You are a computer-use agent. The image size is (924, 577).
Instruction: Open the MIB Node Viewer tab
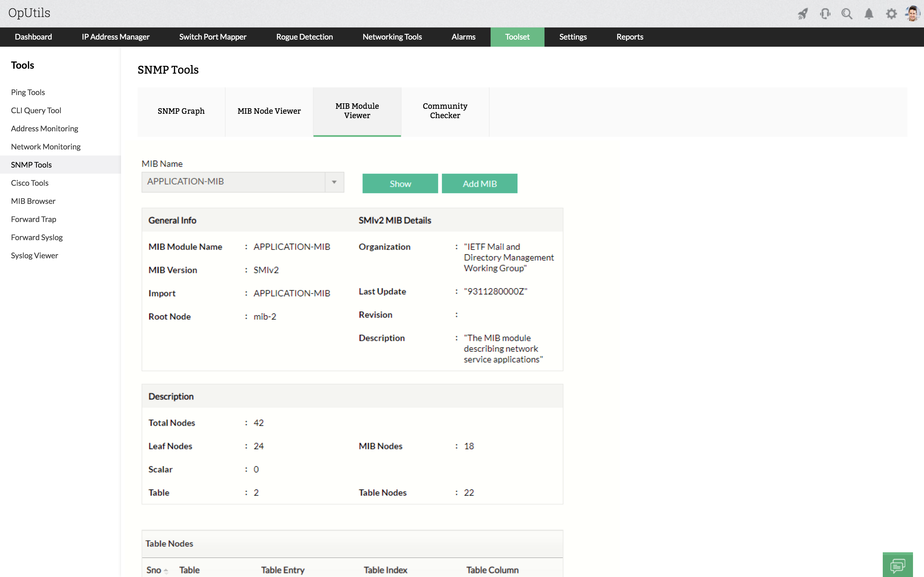click(269, 111)
